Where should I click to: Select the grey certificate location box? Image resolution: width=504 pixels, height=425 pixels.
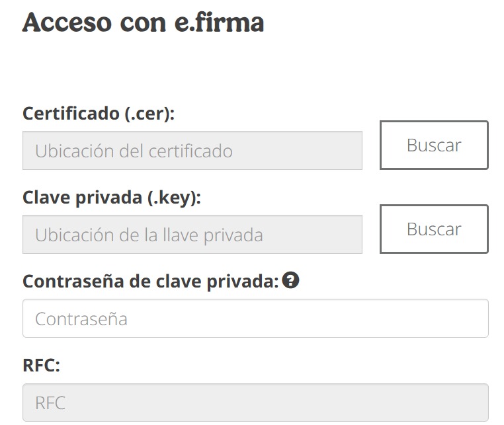[x=192, y=151]
